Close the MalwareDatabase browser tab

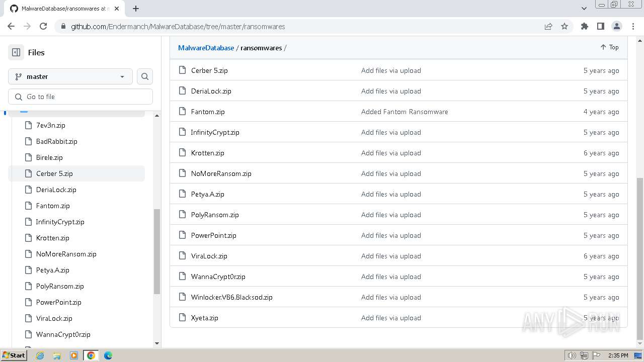117,9
